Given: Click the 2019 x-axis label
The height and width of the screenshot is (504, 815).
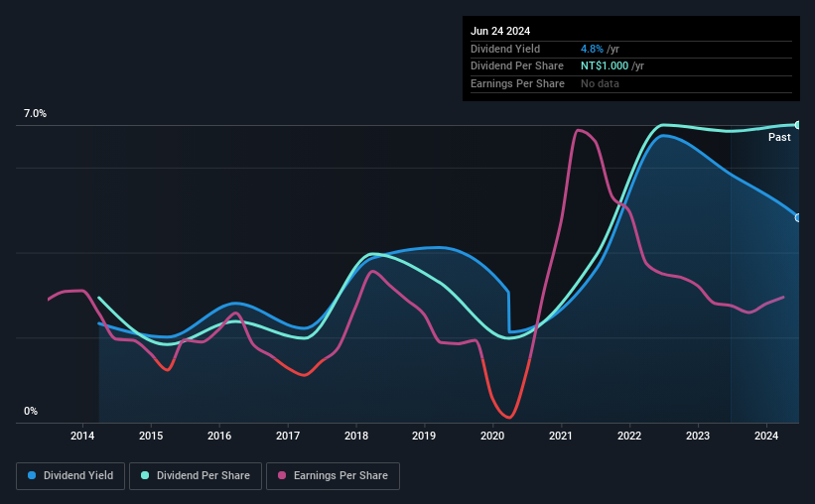Looking at the screenshot, I should click(x=424, y=436).
